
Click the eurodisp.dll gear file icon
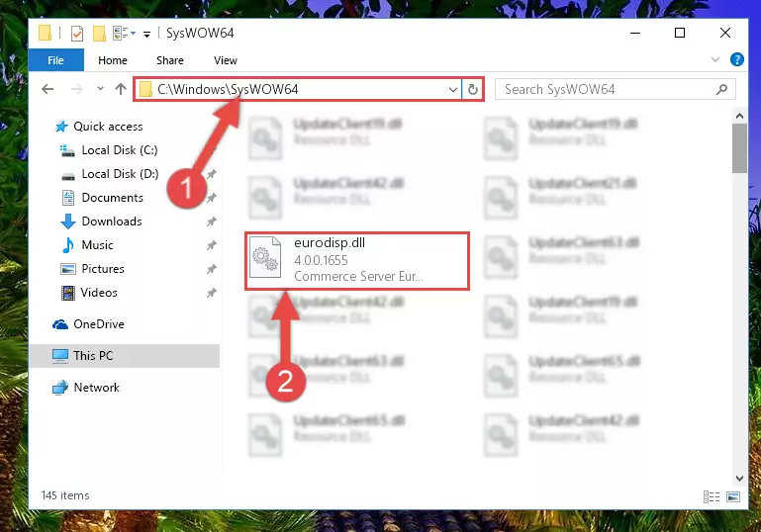point(265,257)
